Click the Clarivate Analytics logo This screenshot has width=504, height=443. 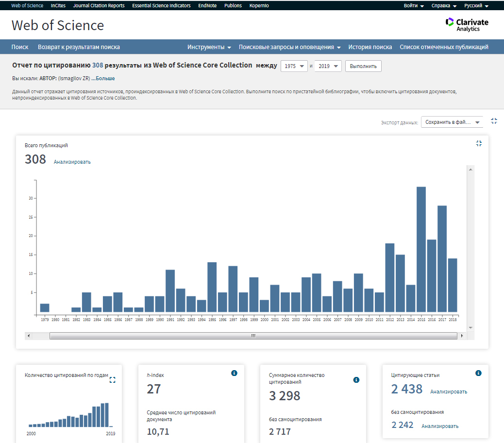click(467, 25)
